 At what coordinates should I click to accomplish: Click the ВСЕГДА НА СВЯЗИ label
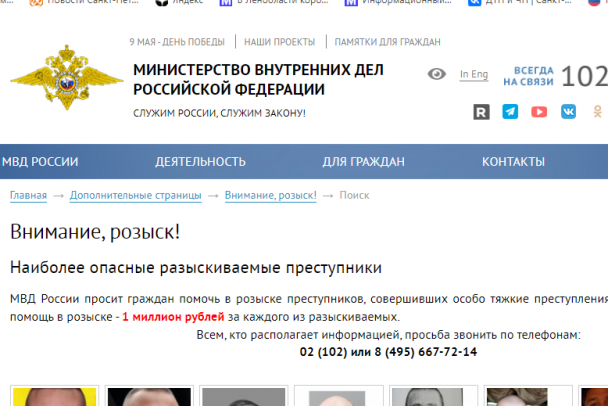(529, 76)
